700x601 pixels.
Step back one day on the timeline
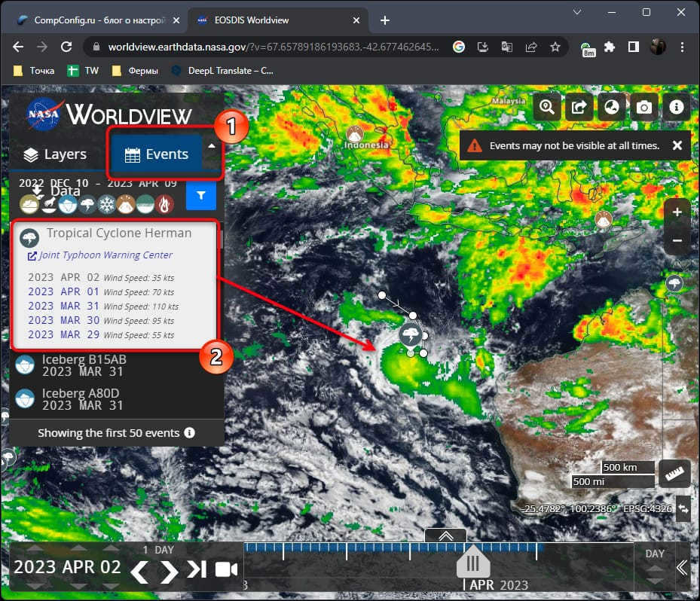coord(140,571)
